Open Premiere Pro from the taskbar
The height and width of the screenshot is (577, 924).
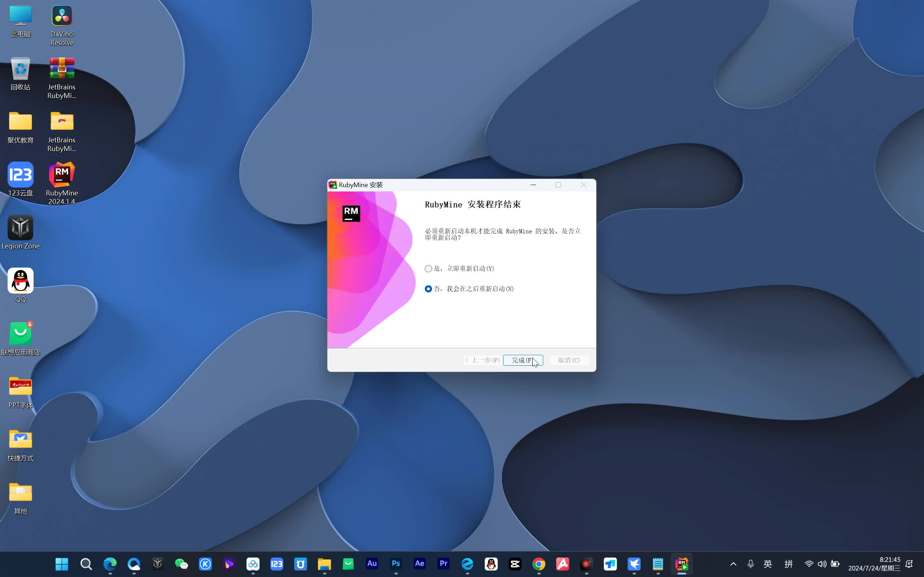pos(443,564)
